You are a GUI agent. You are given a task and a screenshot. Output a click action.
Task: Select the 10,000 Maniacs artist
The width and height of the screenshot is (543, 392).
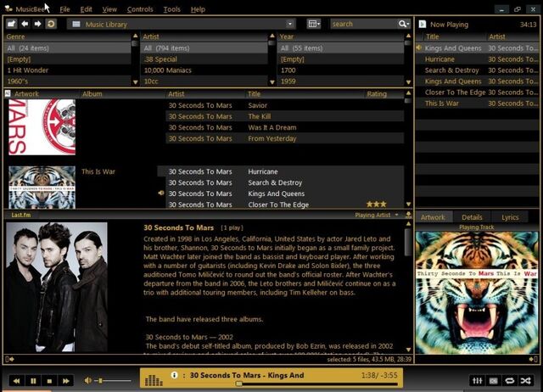point(204,70)
